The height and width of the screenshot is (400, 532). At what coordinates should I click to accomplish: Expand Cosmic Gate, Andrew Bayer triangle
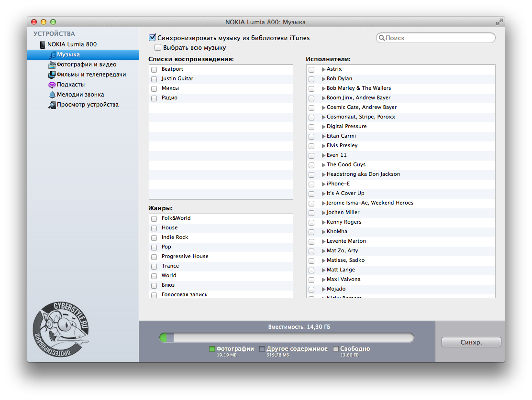[x=323, y=108]
